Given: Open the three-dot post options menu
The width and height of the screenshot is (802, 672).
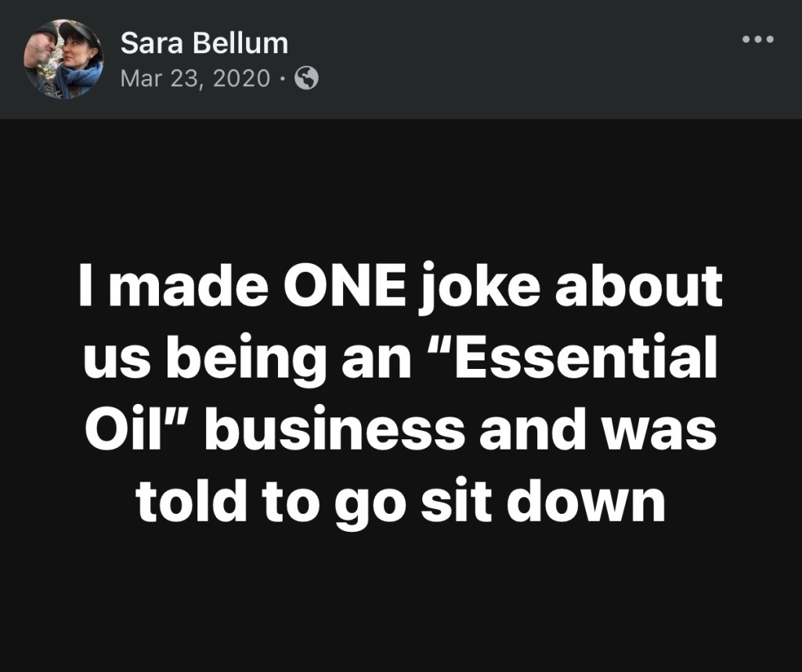Looking at the screenshot, I should pyautogui.click(x=758, y=38).
